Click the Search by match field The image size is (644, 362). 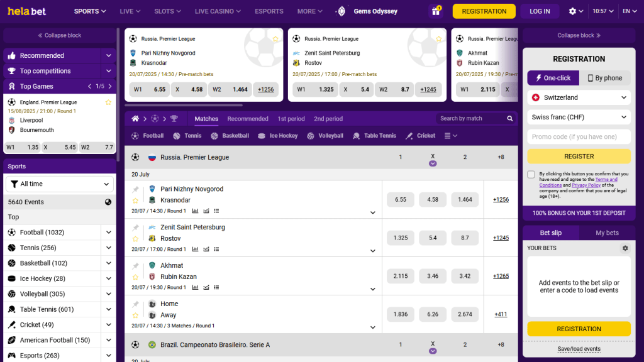click(x=471, y=119)
